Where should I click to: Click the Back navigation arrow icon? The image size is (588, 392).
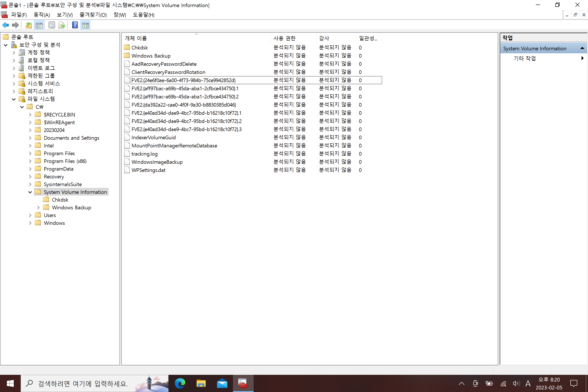coord(5,25)
